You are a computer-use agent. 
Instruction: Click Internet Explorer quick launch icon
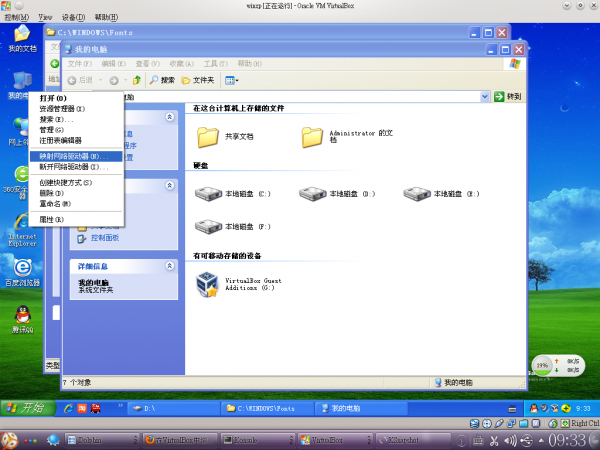(68, 409)
